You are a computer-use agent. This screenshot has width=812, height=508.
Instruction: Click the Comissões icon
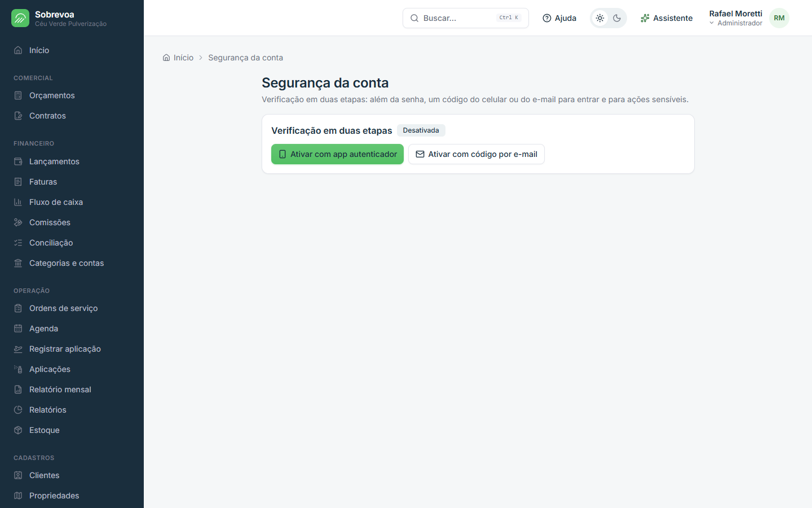tap(18, 222)
